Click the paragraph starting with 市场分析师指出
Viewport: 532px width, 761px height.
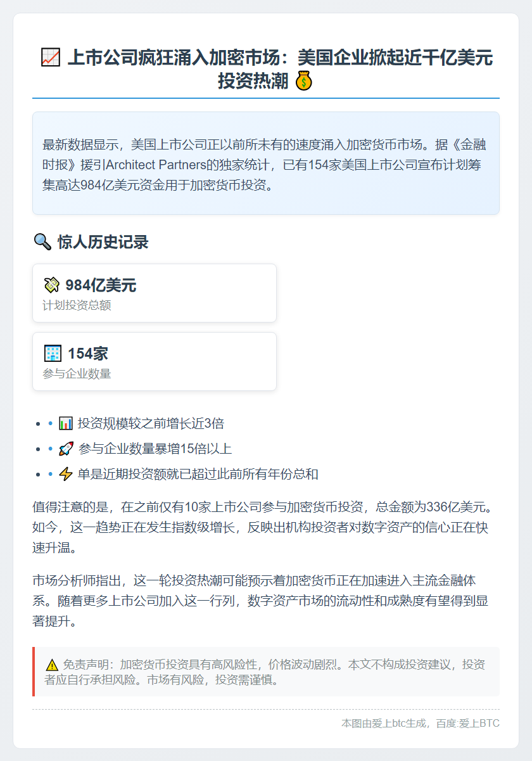coord(261,601)
